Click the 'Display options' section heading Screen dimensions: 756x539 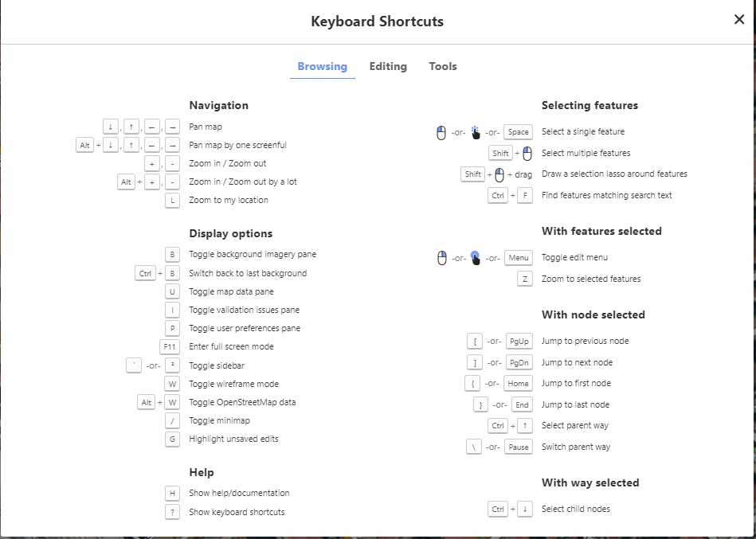[x=231, y=233]
